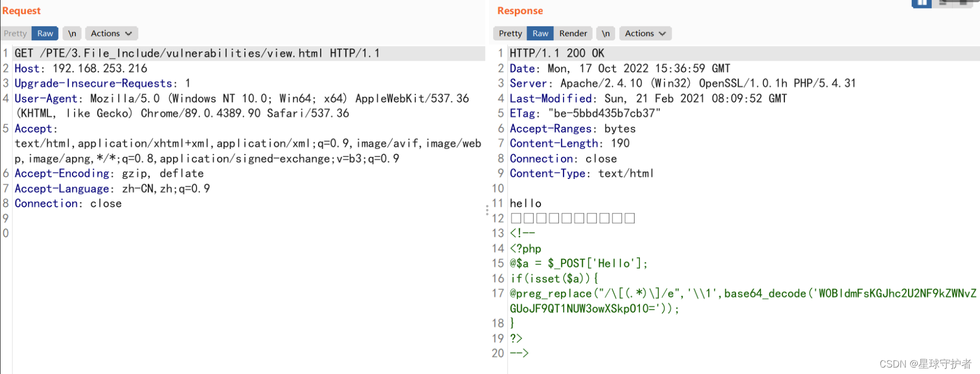Screen dimensions: 980x374
Task: Click the GET /PTE/3.File_Include request line
Action: (x=197, y=53)
